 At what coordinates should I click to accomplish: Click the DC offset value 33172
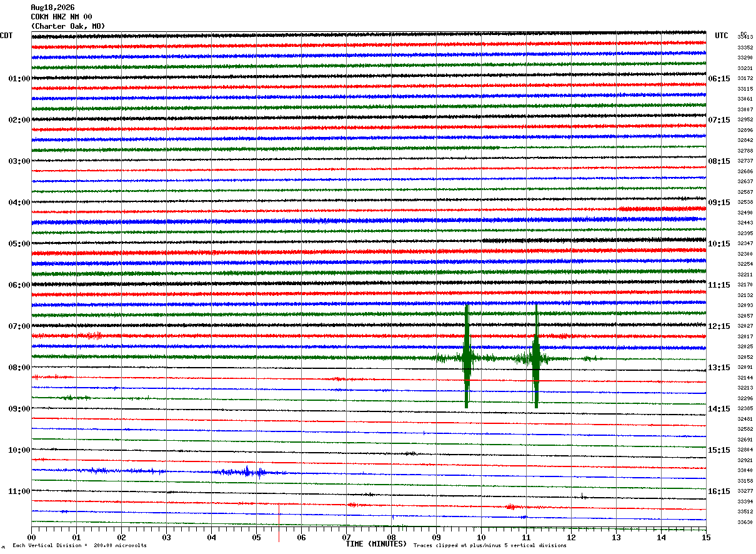click(745, 78)
